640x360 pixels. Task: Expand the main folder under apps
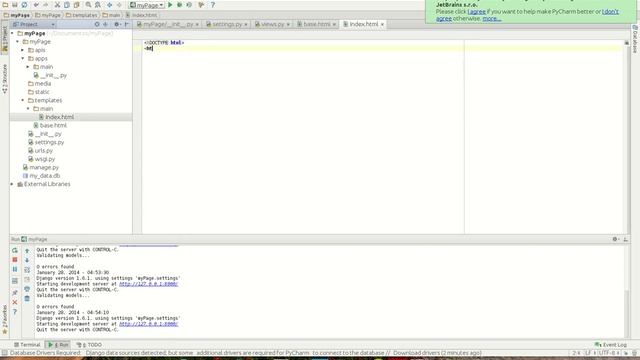point(28,67)
